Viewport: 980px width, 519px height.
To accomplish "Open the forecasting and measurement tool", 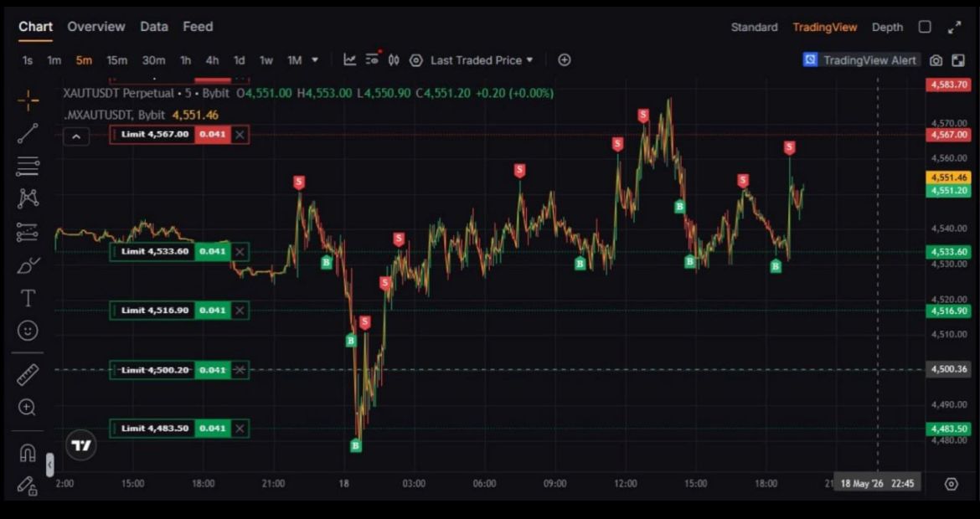I will (28, 232).
